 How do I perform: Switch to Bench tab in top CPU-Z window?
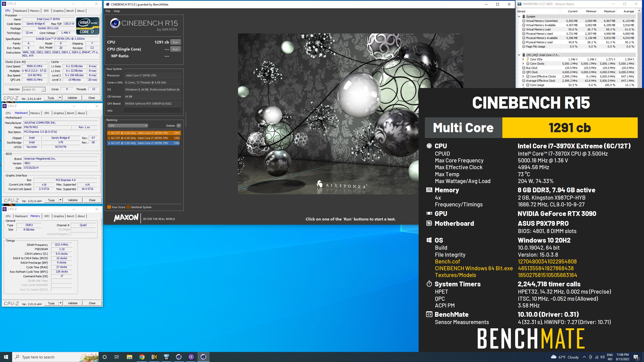point(70,11)
